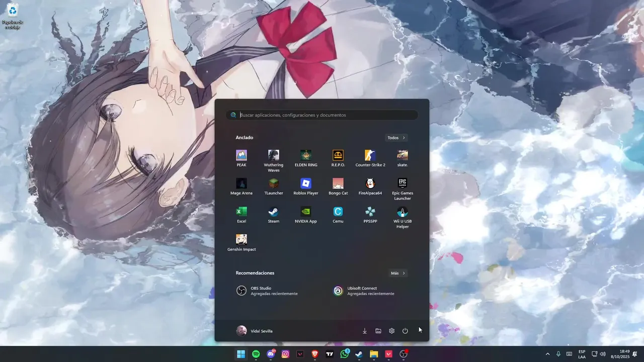Click the microphone tray icon
The height and width of the screenshot is (362, 644).
tap(558, 354)
